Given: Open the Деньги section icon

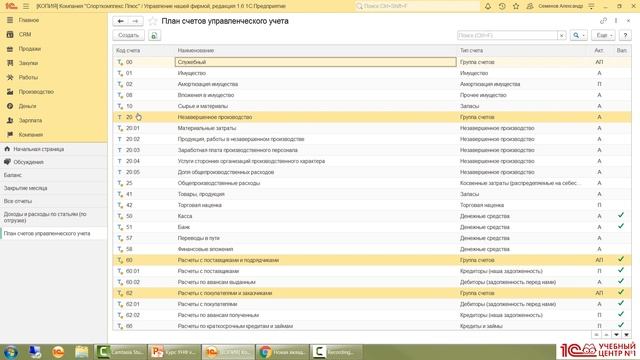Looking at the screenshot, I should [x=10, y=106].
